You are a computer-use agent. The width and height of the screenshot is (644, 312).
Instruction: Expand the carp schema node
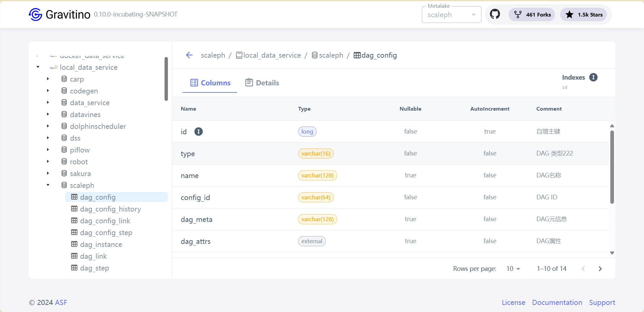coord(48,79)
